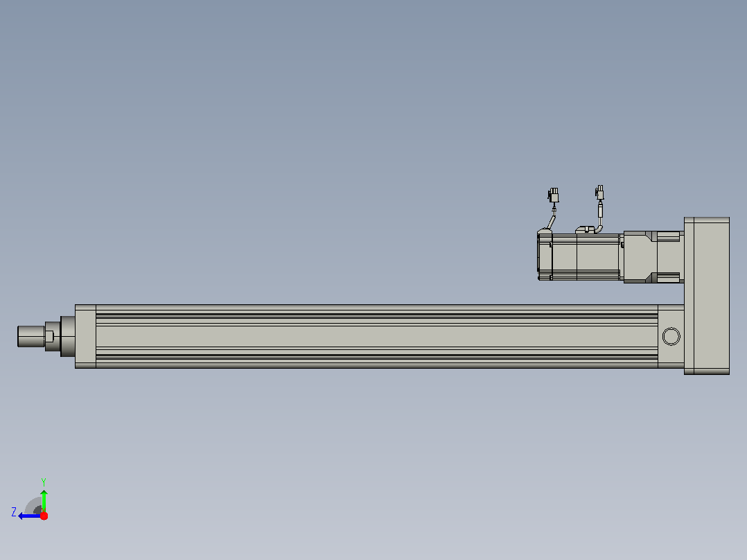
Task: Click the circular port on the rear end cap
Action: click(x=671, y=336)
